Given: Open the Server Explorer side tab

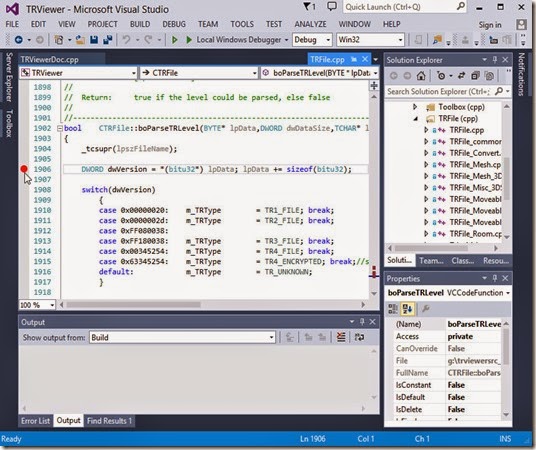Looking at the screenshot, I should [9, 77].
